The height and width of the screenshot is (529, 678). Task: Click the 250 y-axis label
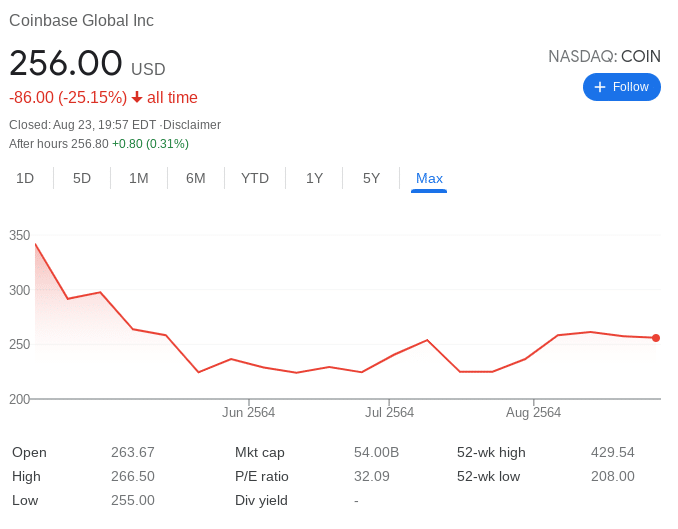click(x=19, y=344)
